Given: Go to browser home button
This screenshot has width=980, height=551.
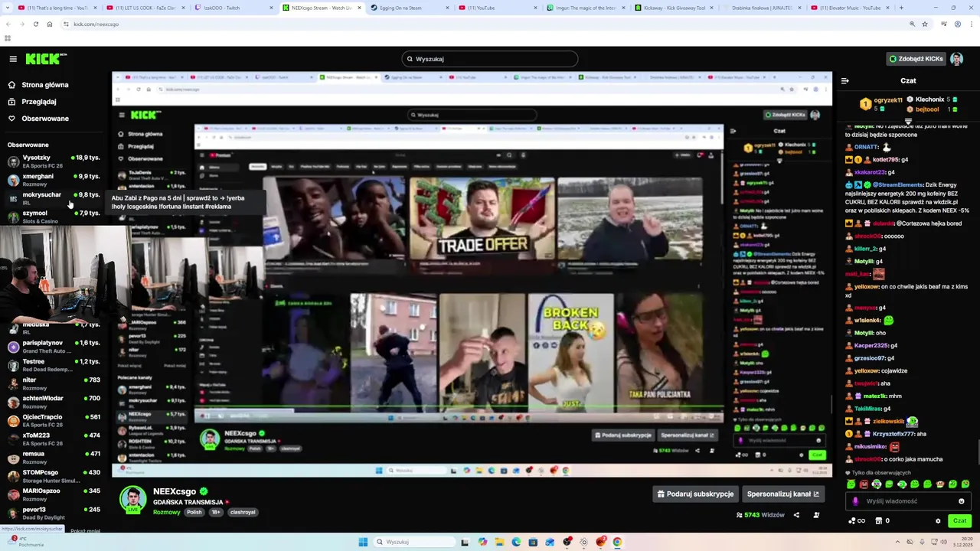Looking at the screenshot, I should (50, 24).
